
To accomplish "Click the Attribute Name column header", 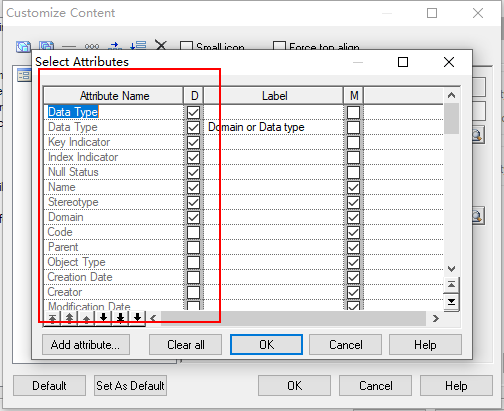I will (114, 96).
